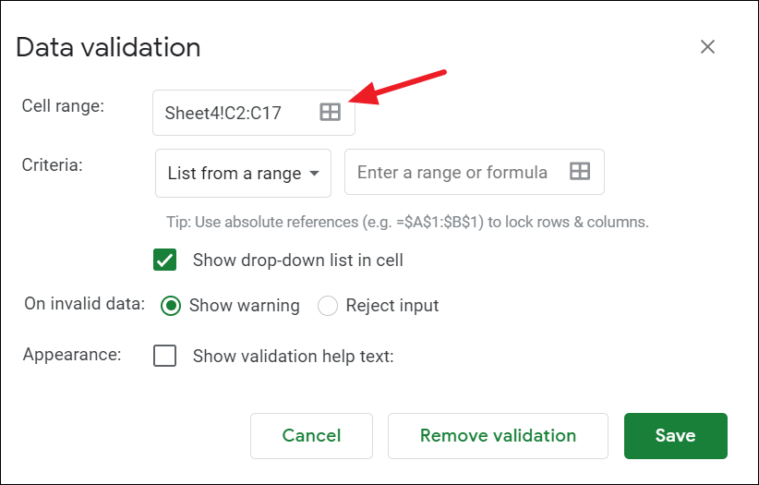This screenshot has width=759, height=485.
Task: Select the Show warning radio button
Action: 170,305
